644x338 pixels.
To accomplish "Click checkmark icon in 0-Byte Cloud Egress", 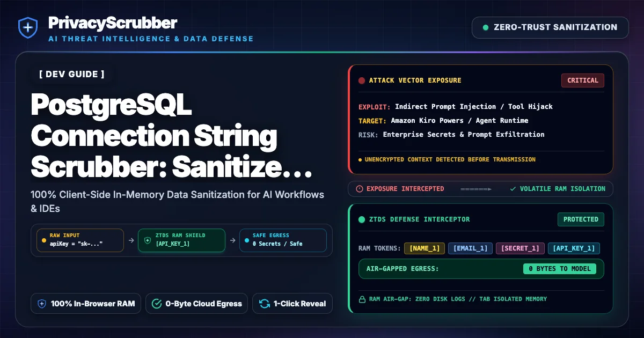I will tap(157, 304).
